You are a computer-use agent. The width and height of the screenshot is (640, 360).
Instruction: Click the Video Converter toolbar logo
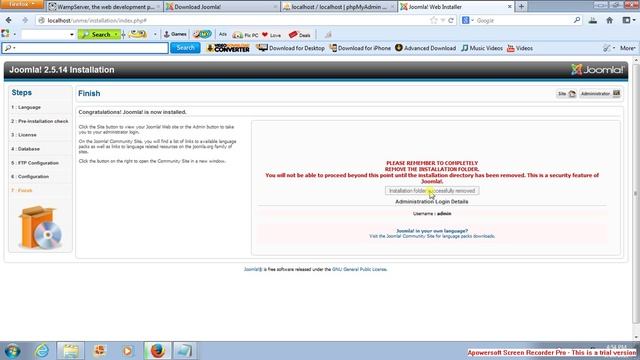click(x=228, y=48)
